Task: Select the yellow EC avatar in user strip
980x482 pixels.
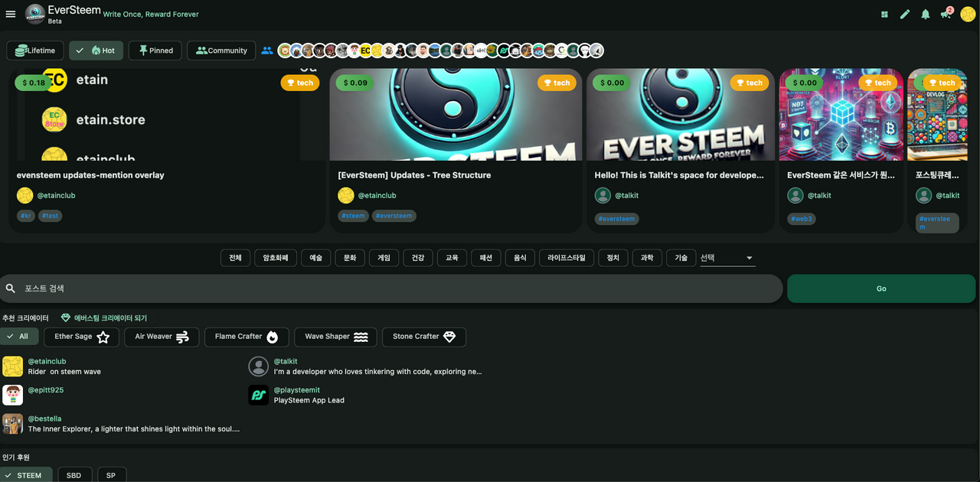Action: (365, 50)
